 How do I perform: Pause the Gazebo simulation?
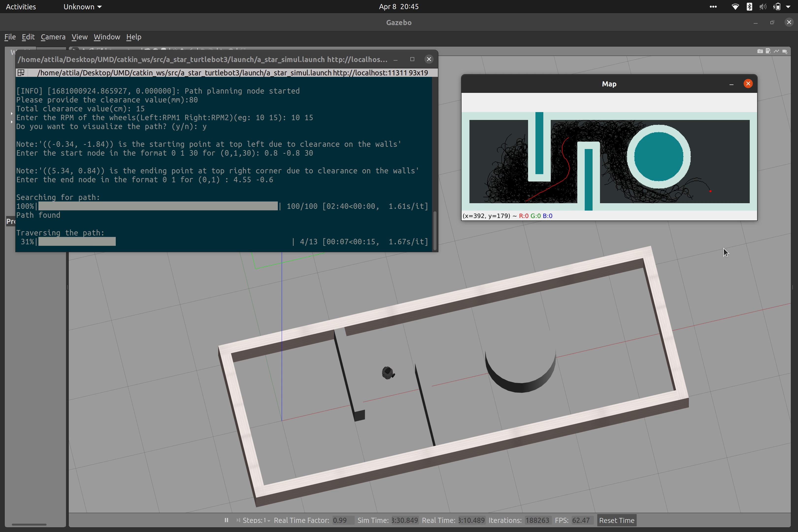[226, 520]
